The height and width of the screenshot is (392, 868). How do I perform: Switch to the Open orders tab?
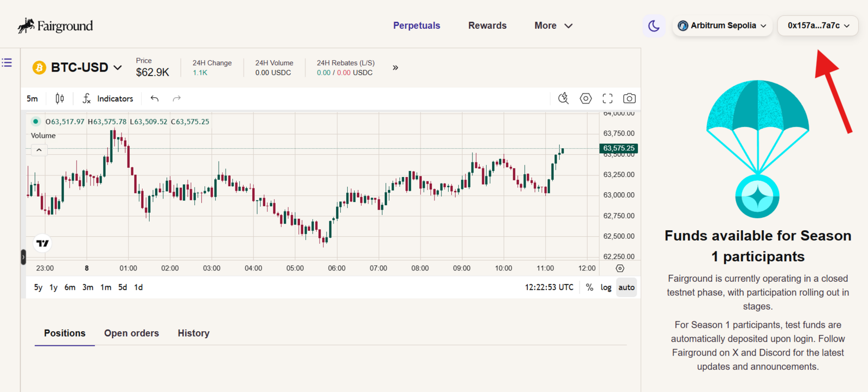tap(131, 333)
